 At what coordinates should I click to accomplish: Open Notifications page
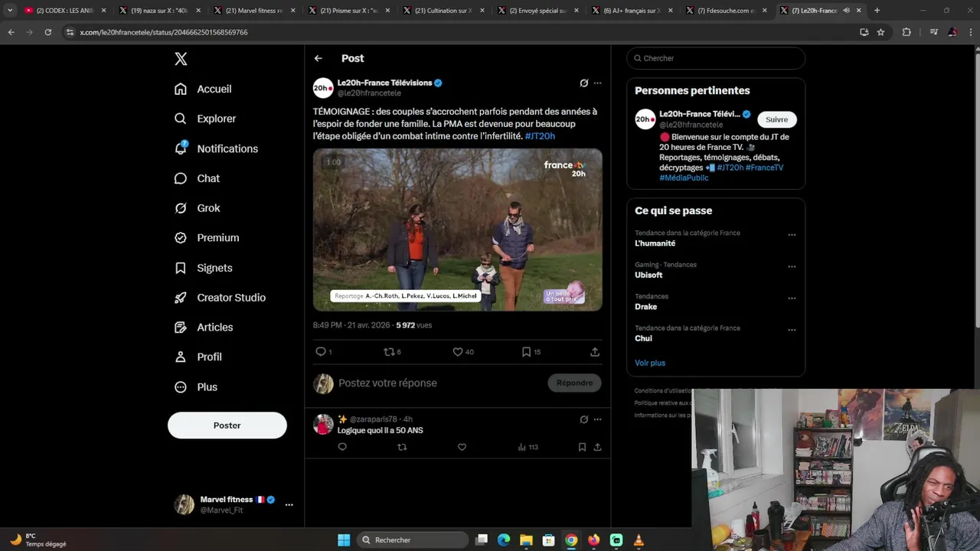click(x=216, y=148)
